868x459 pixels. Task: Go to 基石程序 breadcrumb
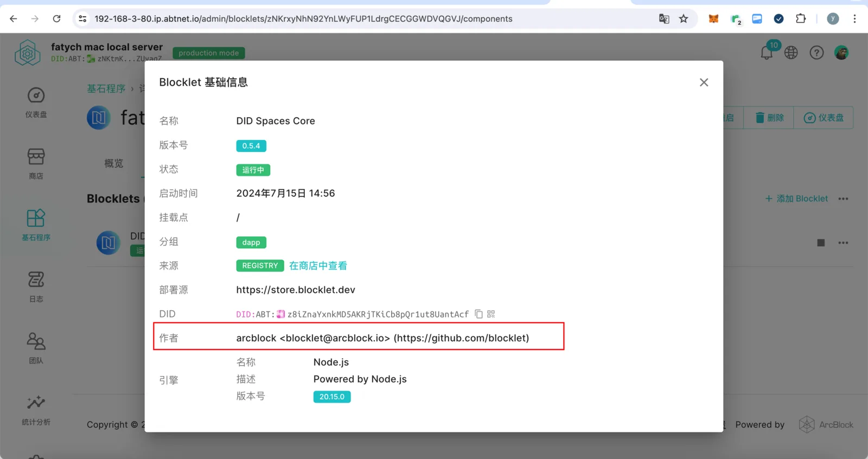tap(106, 88)
